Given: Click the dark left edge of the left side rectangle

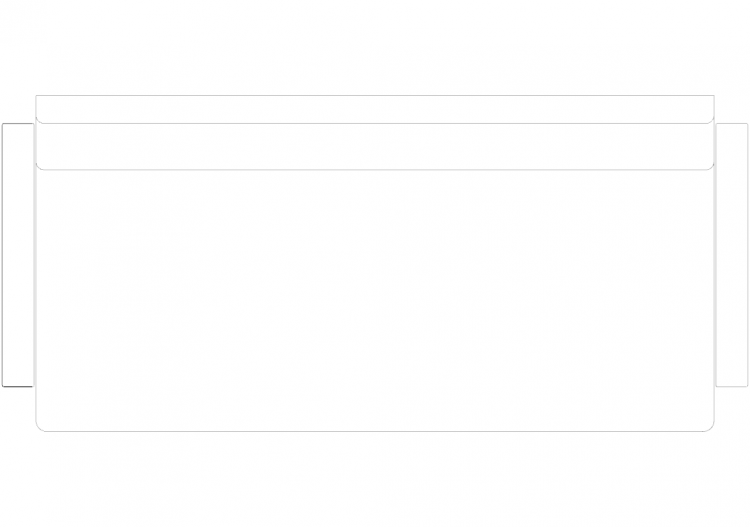Looking at the screenshot, I should pos(2,255).
